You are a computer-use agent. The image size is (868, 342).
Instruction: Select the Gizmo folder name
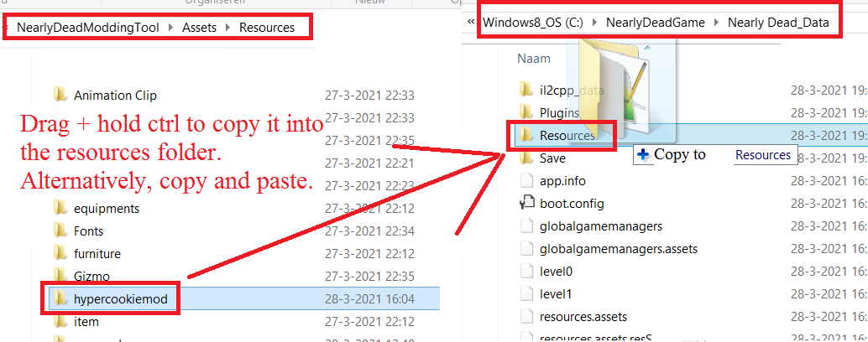pyautogui.click(x=92, y=276)
